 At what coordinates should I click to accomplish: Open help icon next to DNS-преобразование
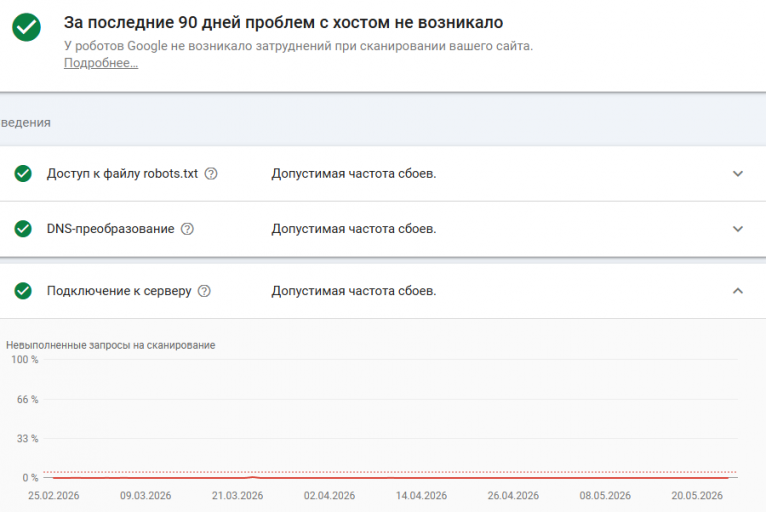pos(187,229)
